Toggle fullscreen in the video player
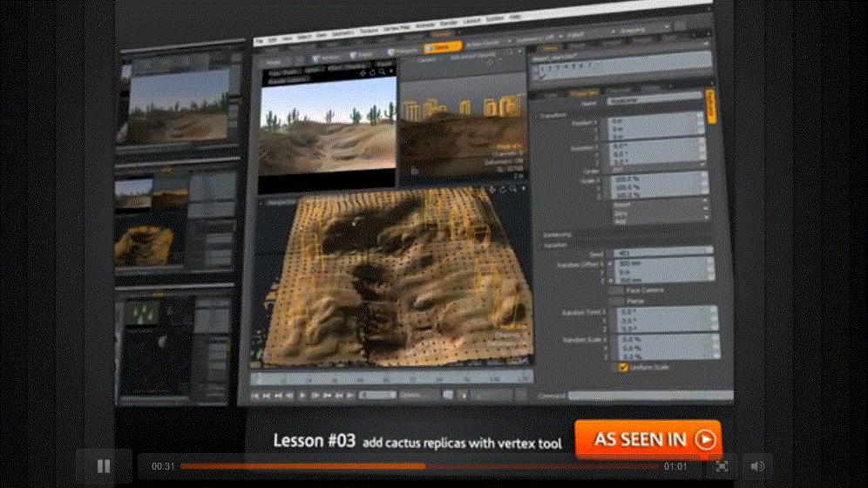The height and width of the screenshot is (488, 868). coord(722,466)
